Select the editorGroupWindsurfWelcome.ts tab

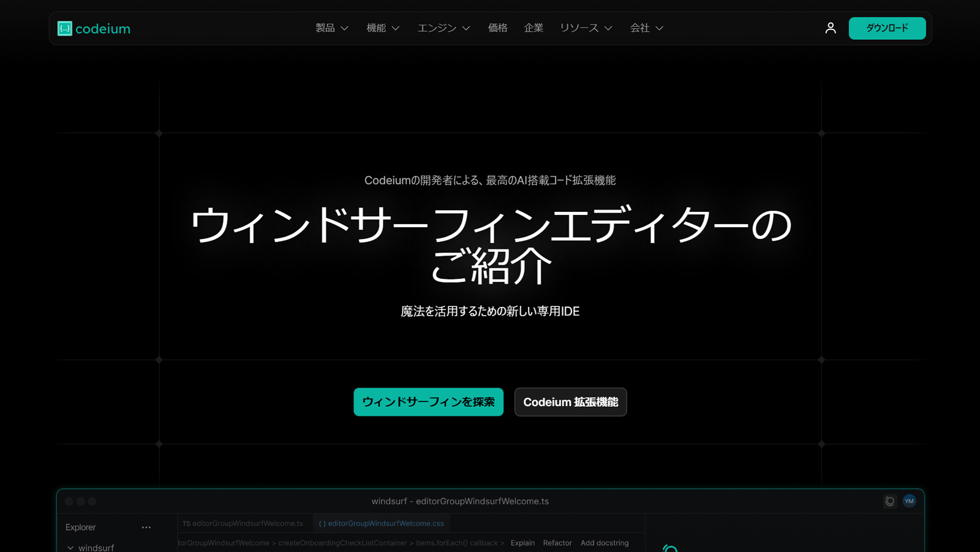(x=243, y=523)
